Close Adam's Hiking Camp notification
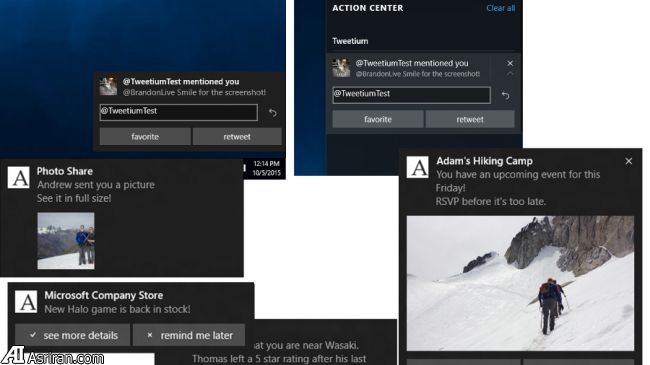This screenshot has width=650, height=365. [x=629, y=161]
